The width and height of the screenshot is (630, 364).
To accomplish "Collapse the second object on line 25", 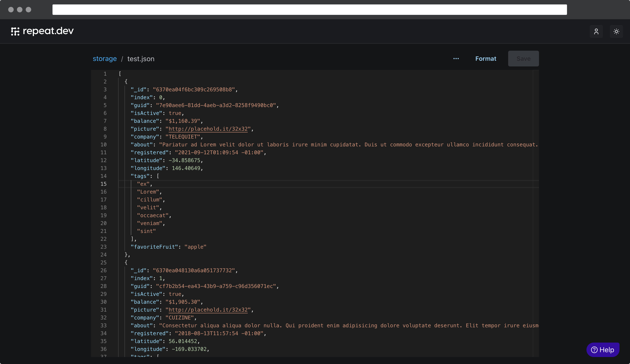I will 112,262.
